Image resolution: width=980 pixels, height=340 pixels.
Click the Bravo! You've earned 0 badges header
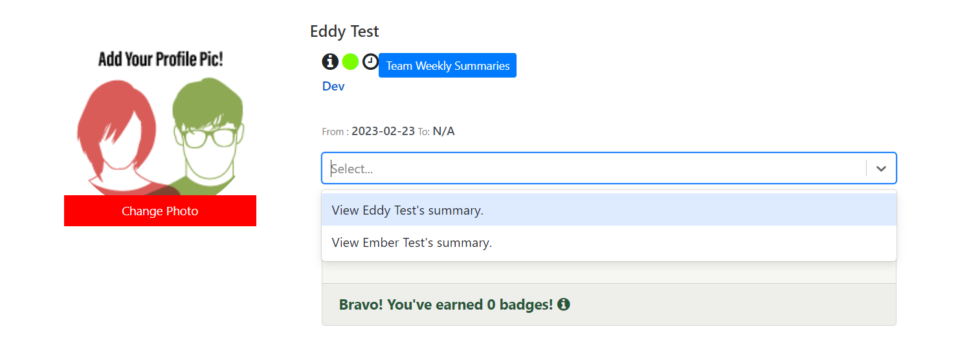pyautogui.click(x=446, y=304)
